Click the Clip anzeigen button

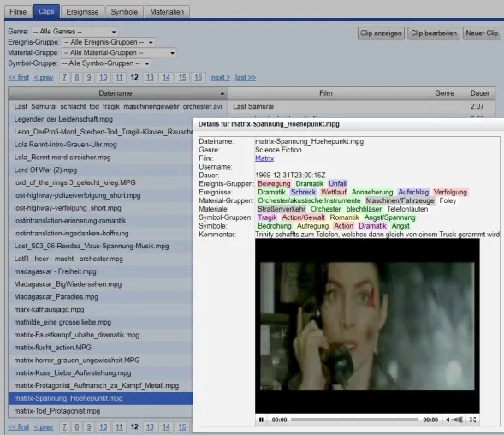click(x=381, y=33)
